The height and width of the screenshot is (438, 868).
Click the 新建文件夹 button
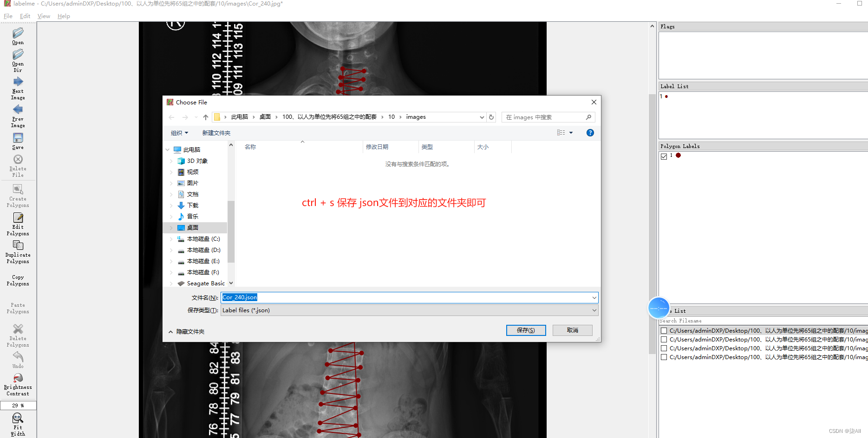[216, 133]
